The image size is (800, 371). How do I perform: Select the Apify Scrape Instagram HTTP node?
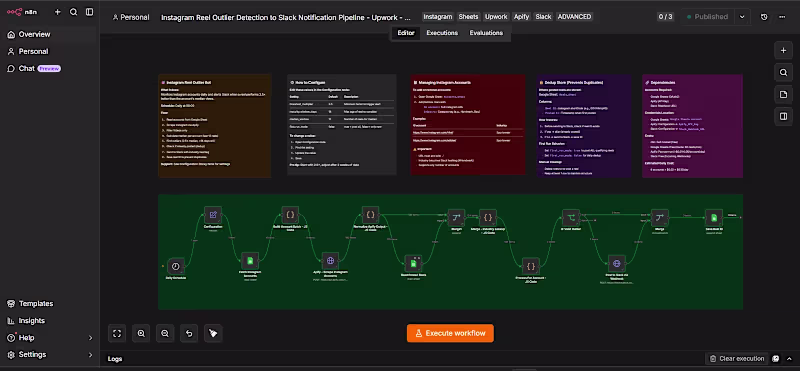click(x=330, y=261)
